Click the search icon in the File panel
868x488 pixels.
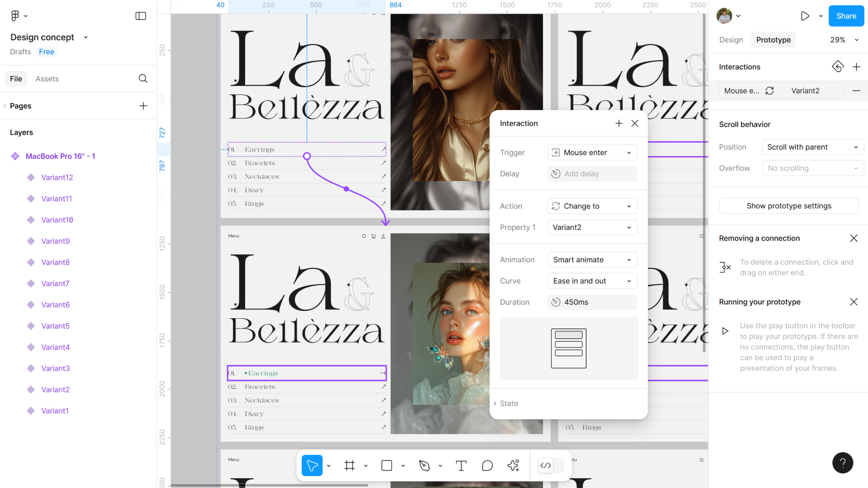(143, 79)
